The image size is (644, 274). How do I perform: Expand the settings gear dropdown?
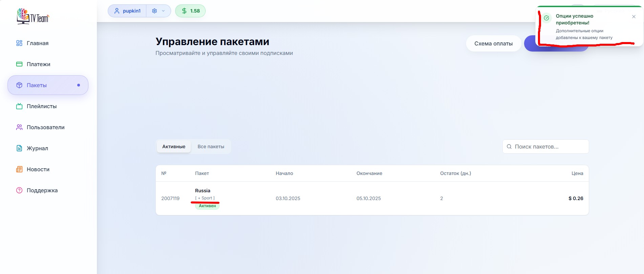(158, 11)
